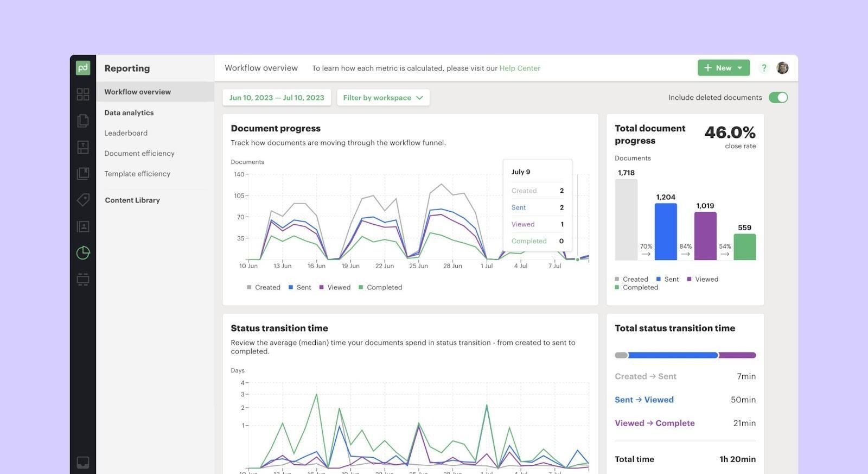The image size is (868, 474).
Task: Click the blue Sent bar in total progress chart
Action: (666, 232)
